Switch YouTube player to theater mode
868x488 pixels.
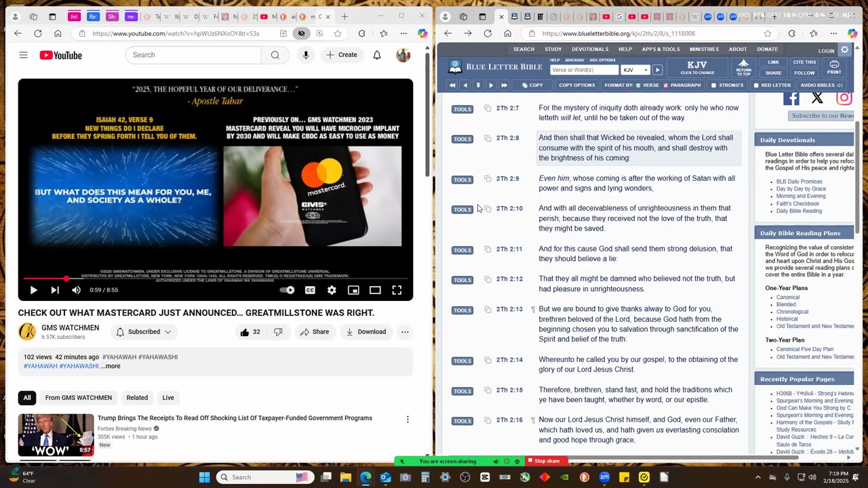pyautogui.click(x=375, y=290)
